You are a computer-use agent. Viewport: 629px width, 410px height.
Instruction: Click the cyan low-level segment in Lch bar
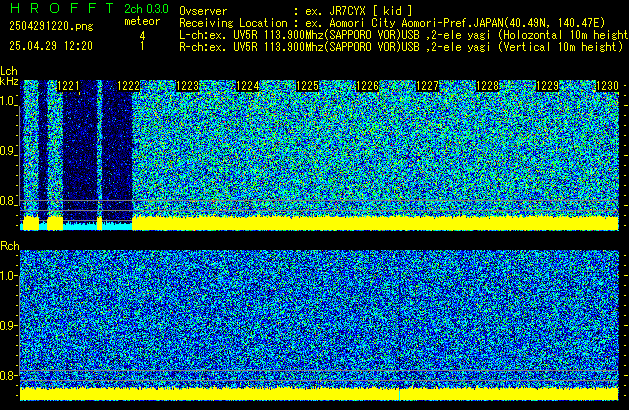80,227
